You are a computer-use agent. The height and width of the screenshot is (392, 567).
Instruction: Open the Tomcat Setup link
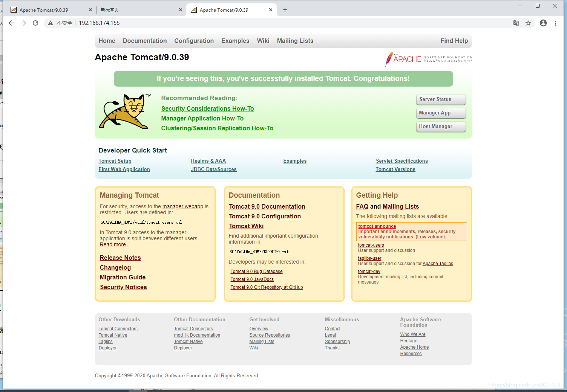pos(115,161)
